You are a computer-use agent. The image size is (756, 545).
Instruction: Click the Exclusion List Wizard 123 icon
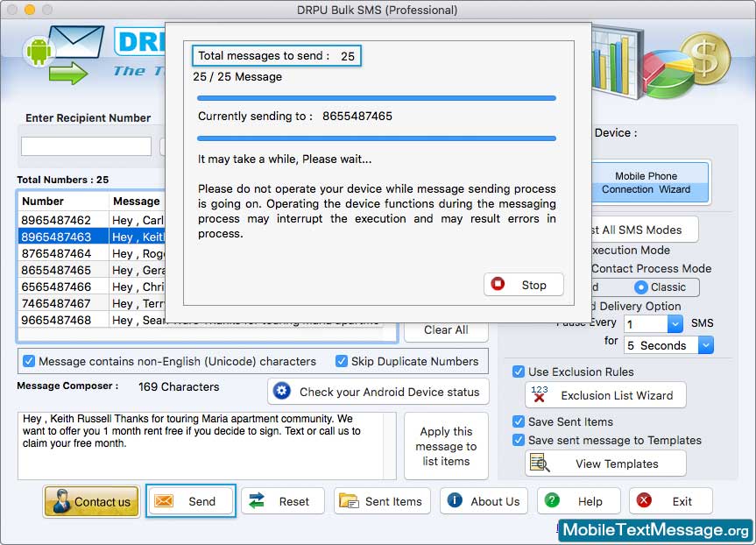(x=539, y=394)
